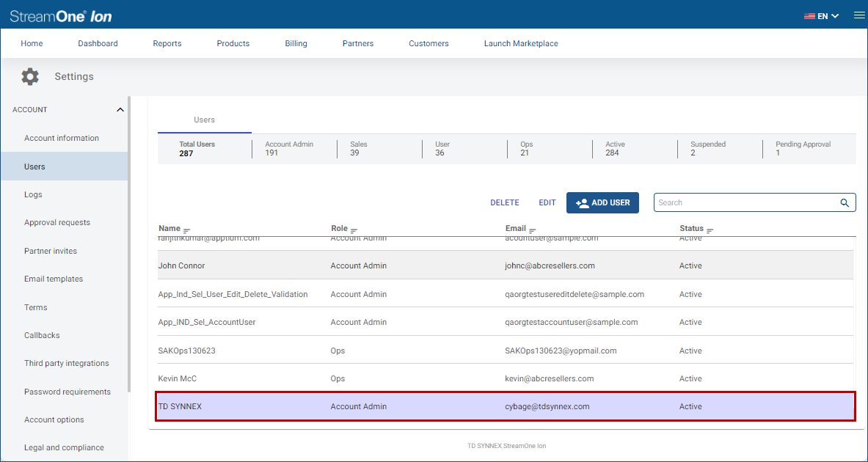Click email qaorgtestaccountuser@sample.com
This screenshot has width=868, height=462.
tap(572, 322)
